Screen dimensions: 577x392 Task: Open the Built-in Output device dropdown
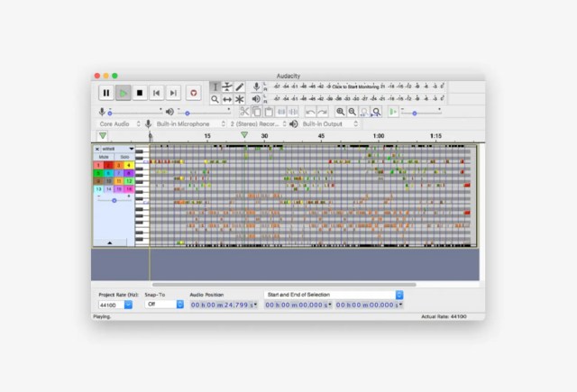coord(330,124)
